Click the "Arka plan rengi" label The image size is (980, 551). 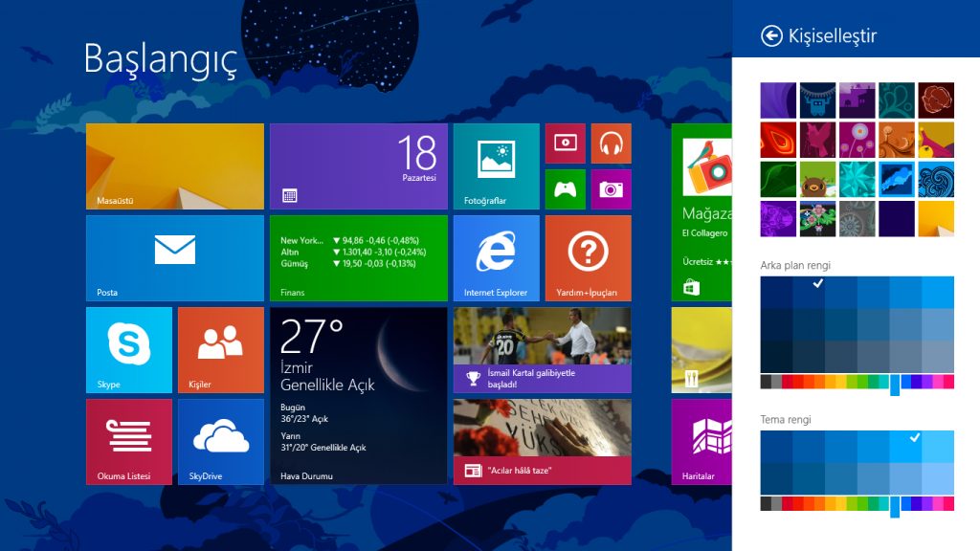pos(795,266)
